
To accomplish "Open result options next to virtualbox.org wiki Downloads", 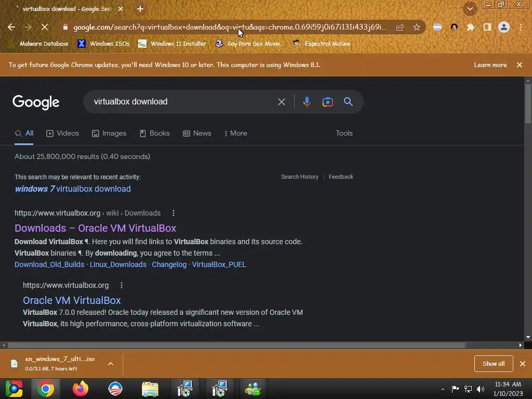I will coord(174,213).
